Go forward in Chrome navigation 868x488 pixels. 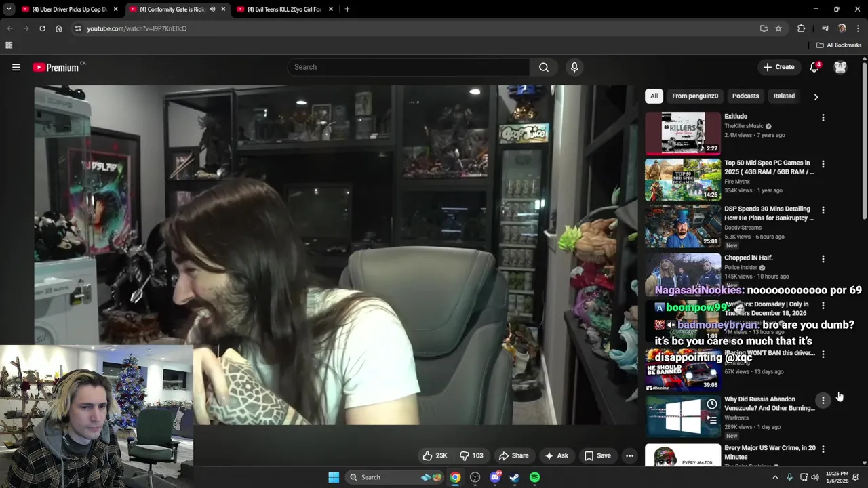26,28
